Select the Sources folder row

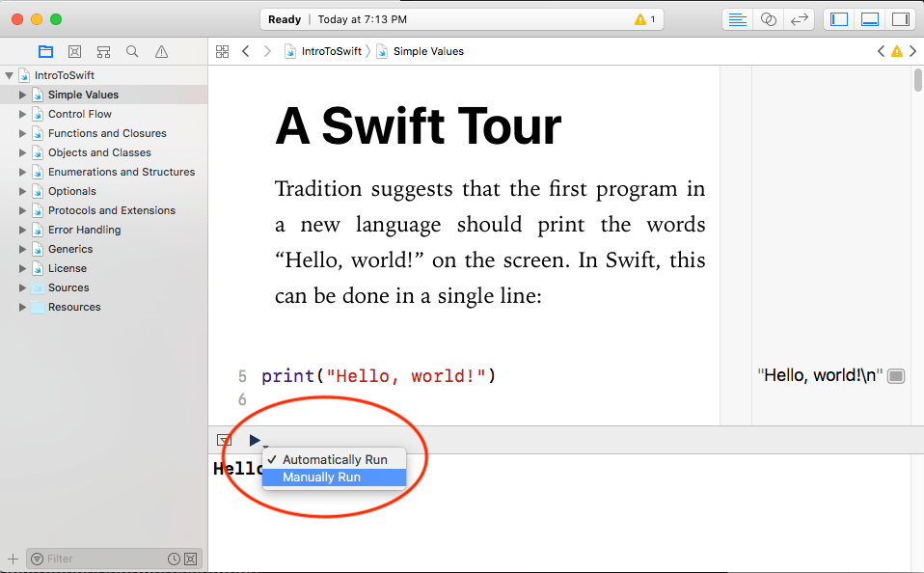pos(104,287)
